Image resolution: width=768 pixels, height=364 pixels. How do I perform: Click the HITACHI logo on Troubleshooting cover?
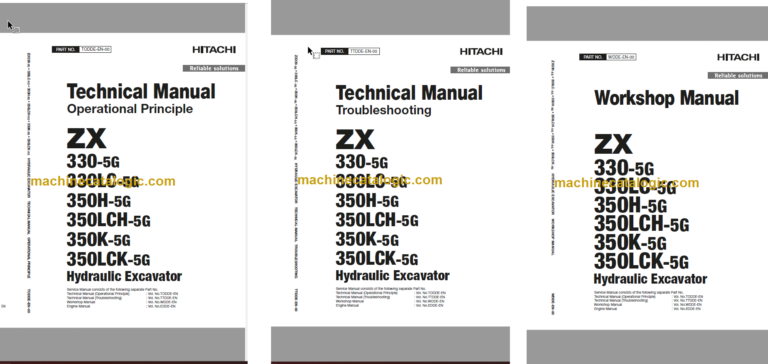point(481,51)
